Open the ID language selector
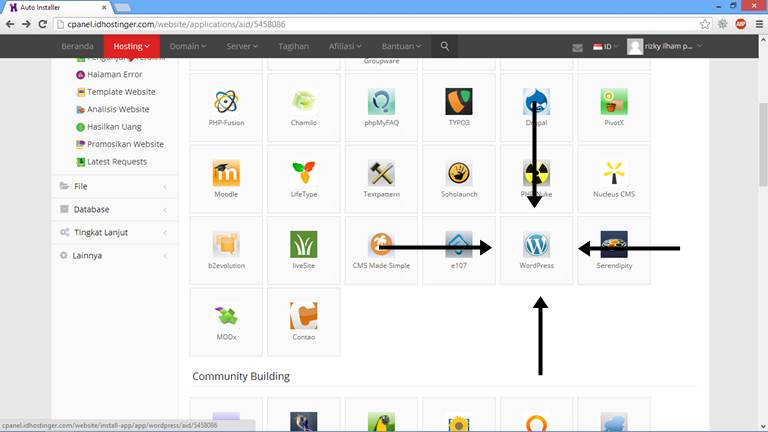The height and width of the screenshot is (432, 768). (605, 47)
